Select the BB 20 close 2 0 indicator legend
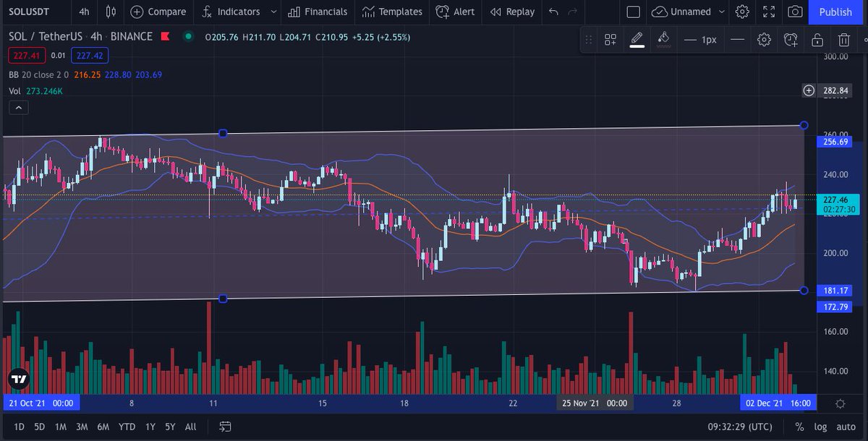The width and height of the screenshot is (868, 441). coord(38,74)
